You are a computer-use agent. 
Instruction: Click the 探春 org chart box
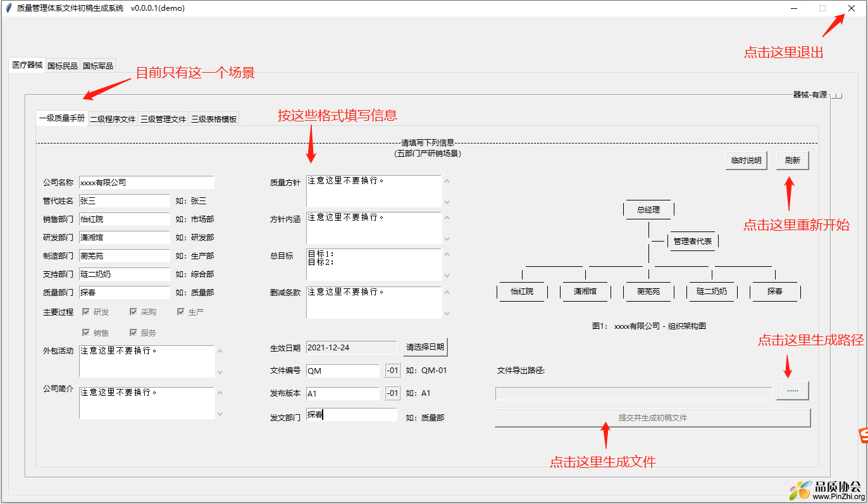[775, 292]
